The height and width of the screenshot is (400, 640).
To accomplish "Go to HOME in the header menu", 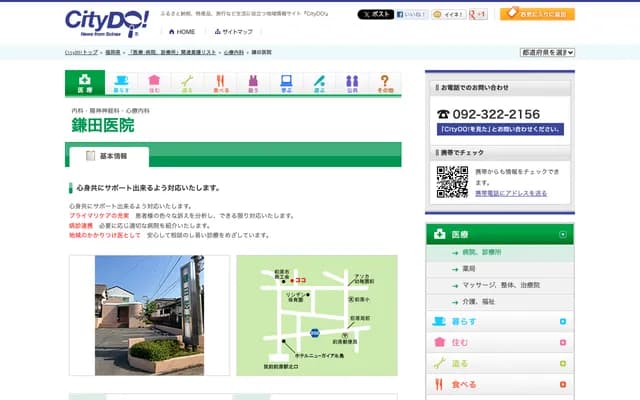I will pyautogui.click(x=182, y=31).
